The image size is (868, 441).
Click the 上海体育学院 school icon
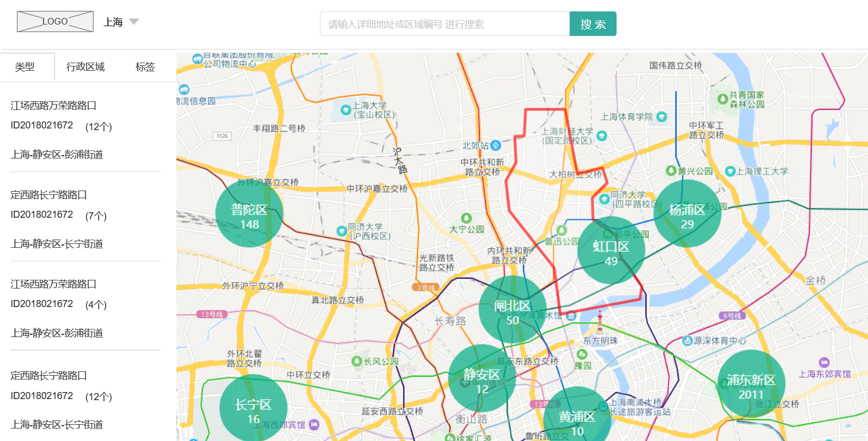[x=662, y=117]
